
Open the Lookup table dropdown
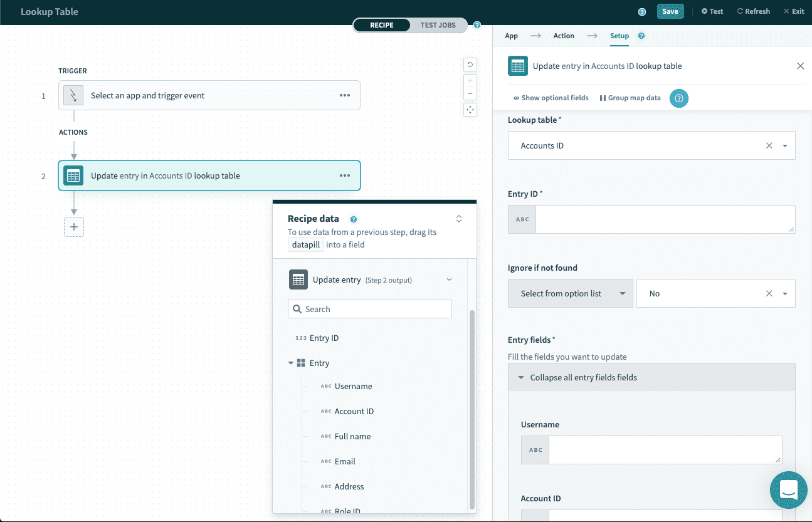tap(784, 145)
